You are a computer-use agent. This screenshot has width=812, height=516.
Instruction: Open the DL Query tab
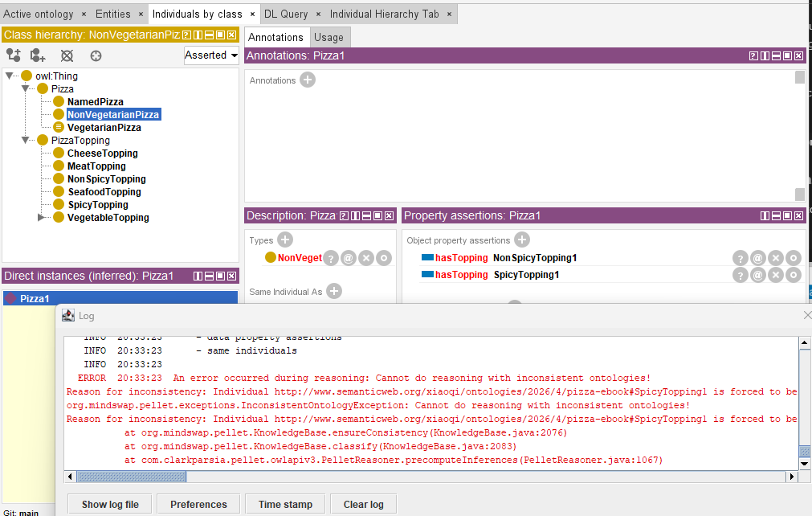coord(286,14)
